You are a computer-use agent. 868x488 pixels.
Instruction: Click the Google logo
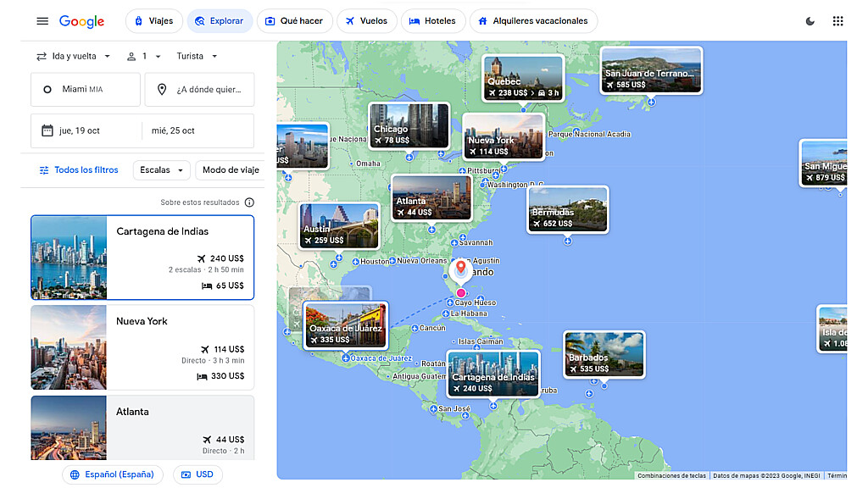tap(81, 21)
